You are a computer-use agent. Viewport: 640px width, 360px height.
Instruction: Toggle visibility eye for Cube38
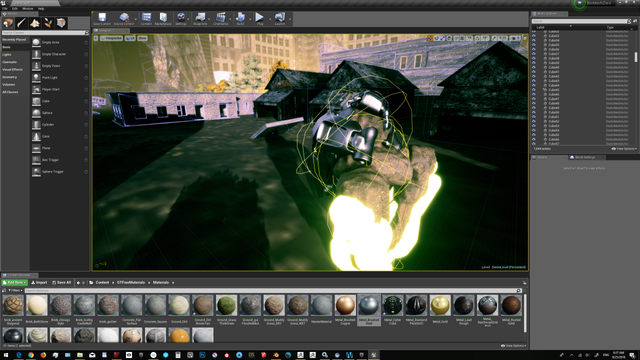(533, 58)
